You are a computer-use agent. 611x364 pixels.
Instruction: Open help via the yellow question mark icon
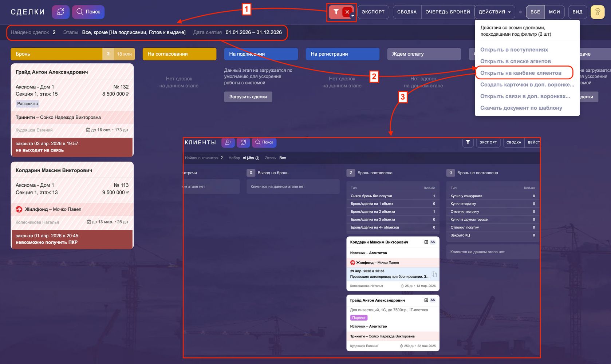pyautogui.click(x=598, y=12)
